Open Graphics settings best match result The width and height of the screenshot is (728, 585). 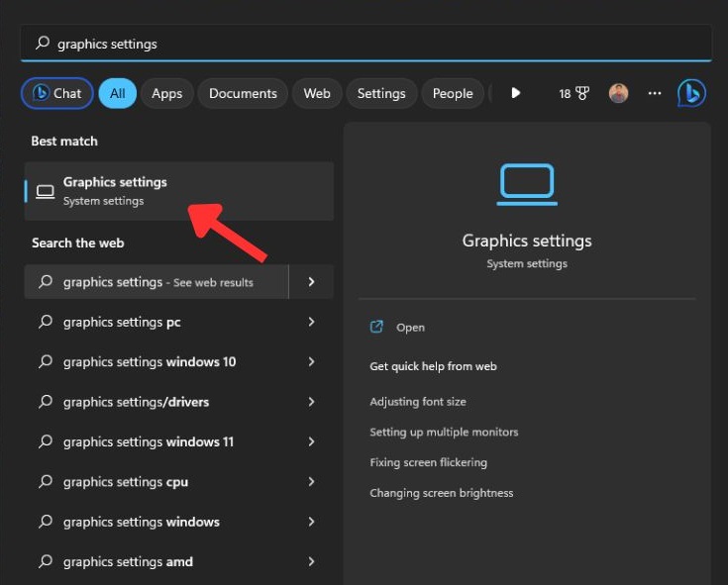tap(178, 191)
